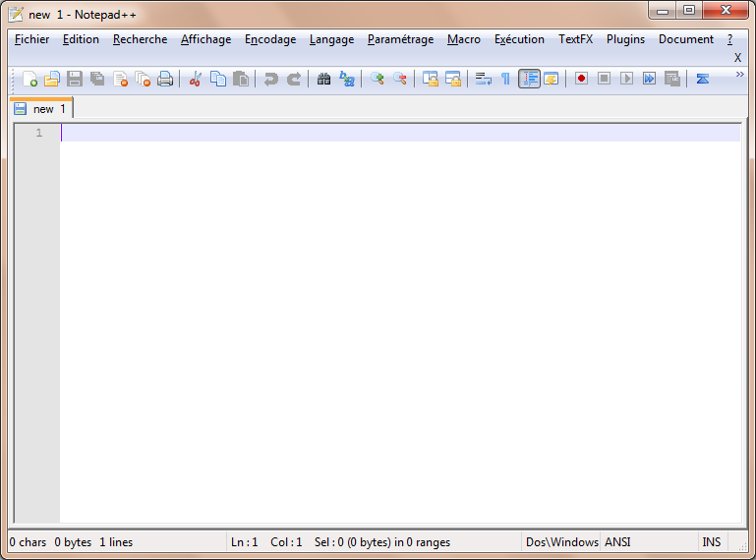Open the Fichier menu
Image resolution: width=756 pixels, height=560 pixels.
click(x=31, y=39)
